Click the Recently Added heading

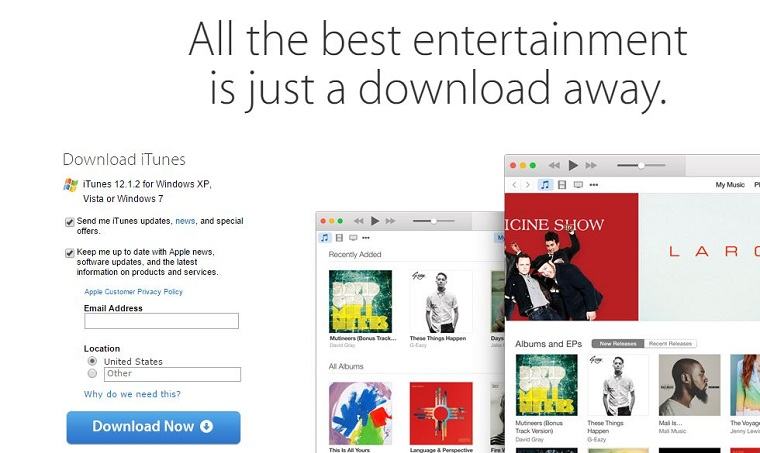point(355,254)
